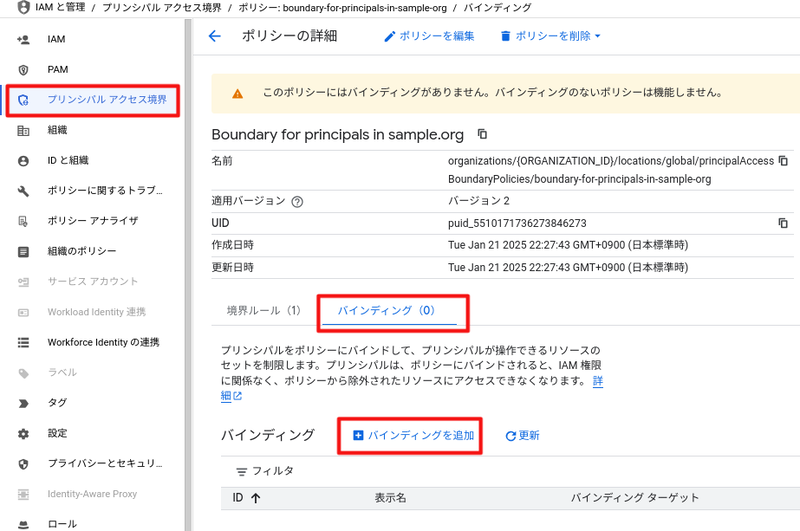Click the wrench icon for policy troubleshooting
The width and height of the screenshot is (800, 531).
tap(23, 191)
